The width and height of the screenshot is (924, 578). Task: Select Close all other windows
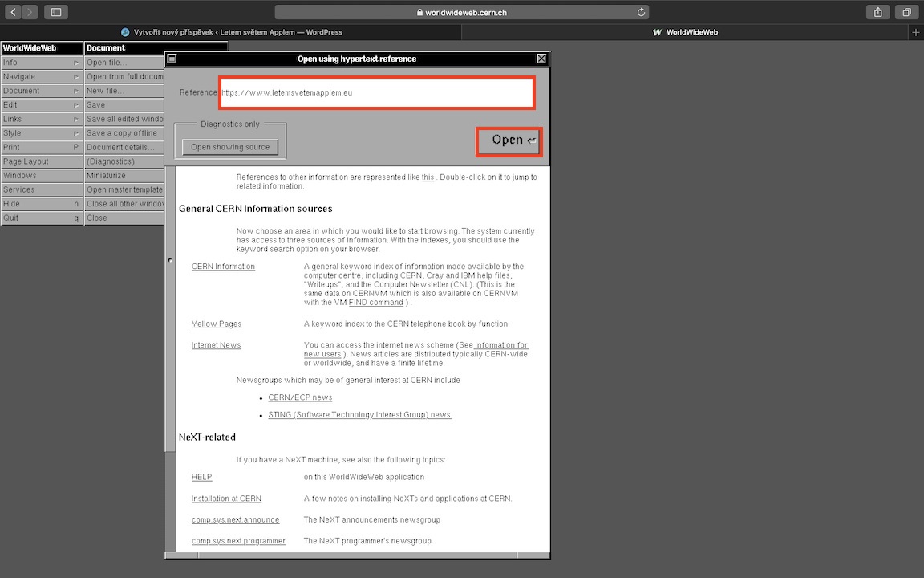(x=124, y=204)
